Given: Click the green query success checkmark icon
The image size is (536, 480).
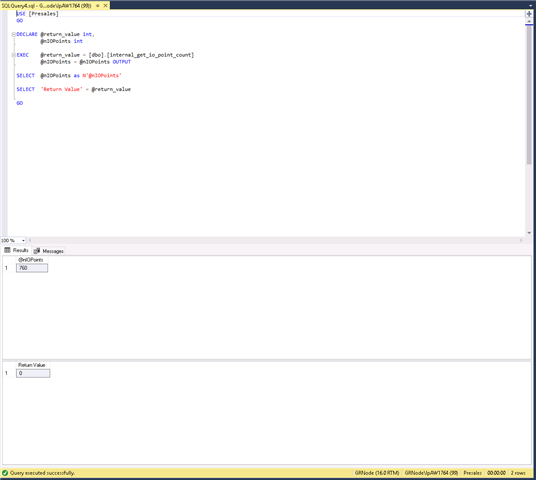Looking at the screenshot, I should 5,473.
